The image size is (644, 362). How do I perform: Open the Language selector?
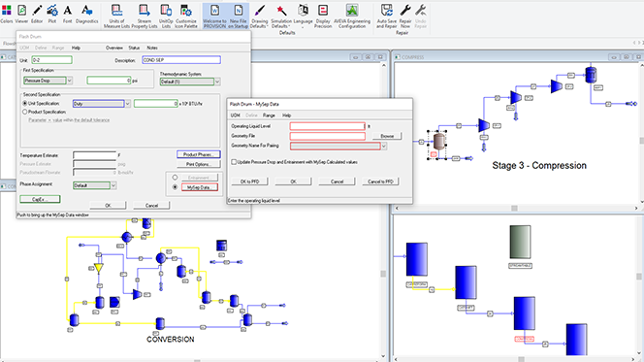point(304,16)
